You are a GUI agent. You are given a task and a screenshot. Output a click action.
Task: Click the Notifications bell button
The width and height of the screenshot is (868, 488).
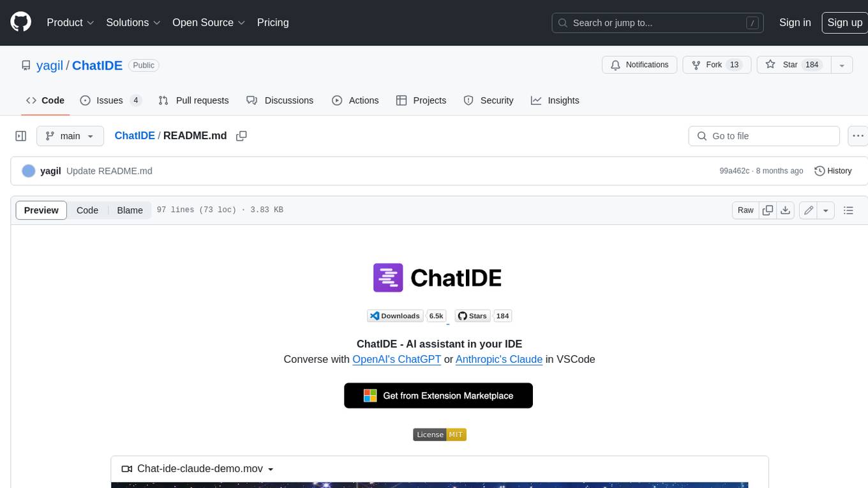pos(640,65)
